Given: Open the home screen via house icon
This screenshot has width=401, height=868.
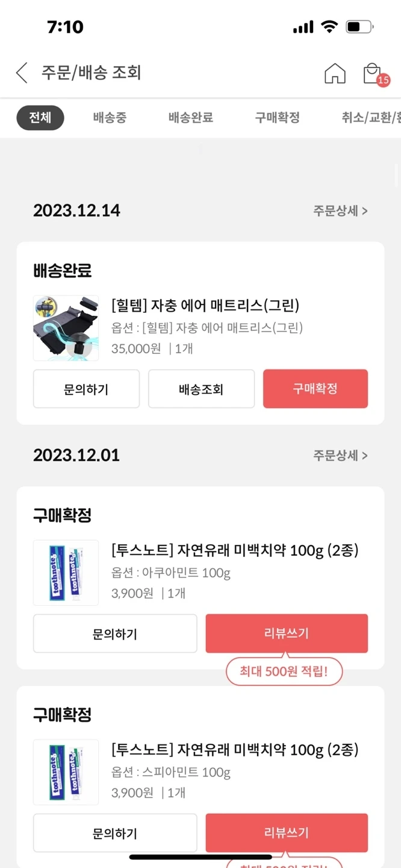Looking at the screenshot, I should [x=335, y=72].
